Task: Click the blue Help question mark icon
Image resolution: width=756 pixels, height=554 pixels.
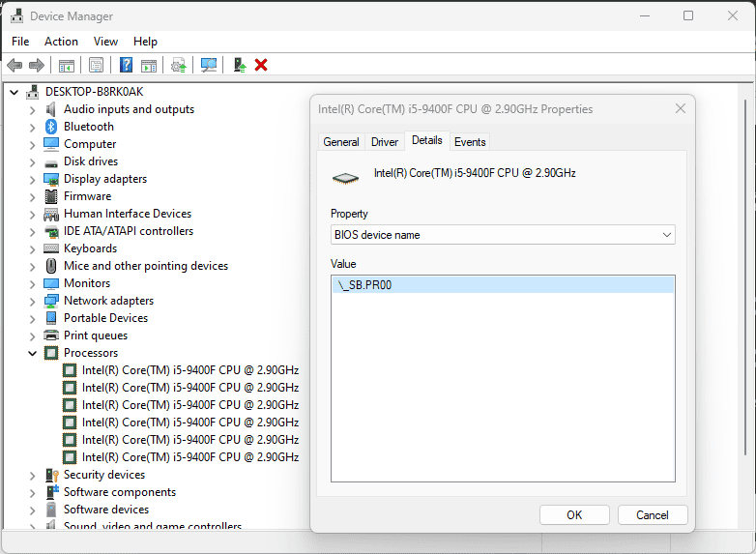Action: point(126,65)
